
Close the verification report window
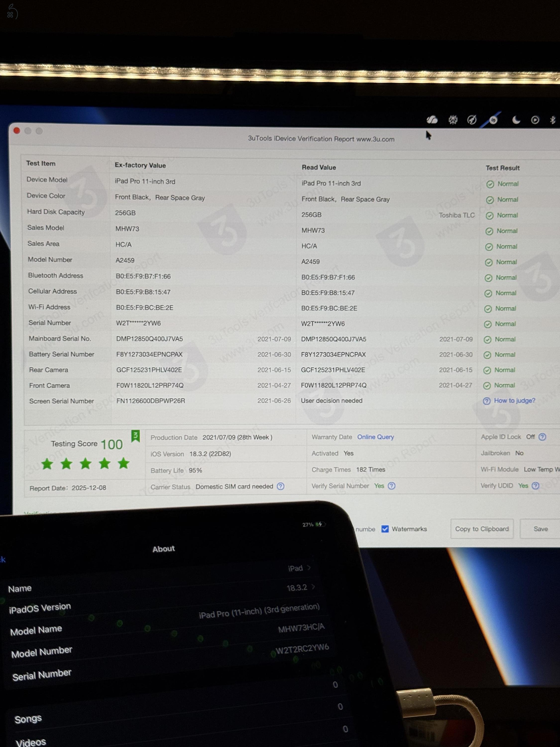17,131
